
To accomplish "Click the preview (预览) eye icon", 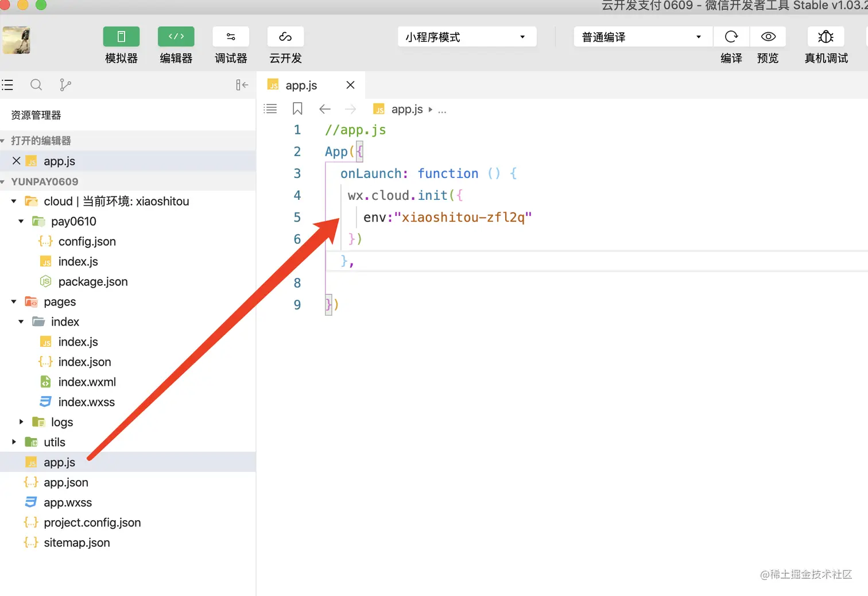I will 768,37.
